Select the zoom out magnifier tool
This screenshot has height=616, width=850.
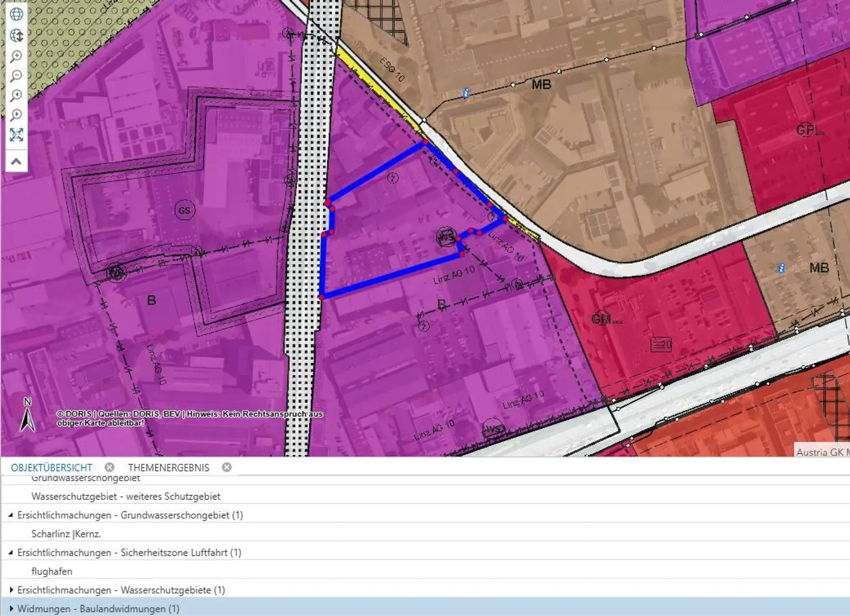pyautogui.click(x=17, y=76)
